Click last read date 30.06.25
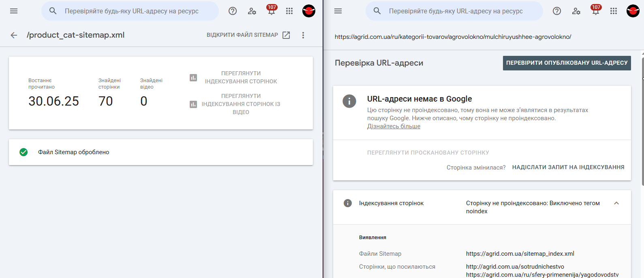644x278 pixels. pyautogui.click(x=53, y=101)
